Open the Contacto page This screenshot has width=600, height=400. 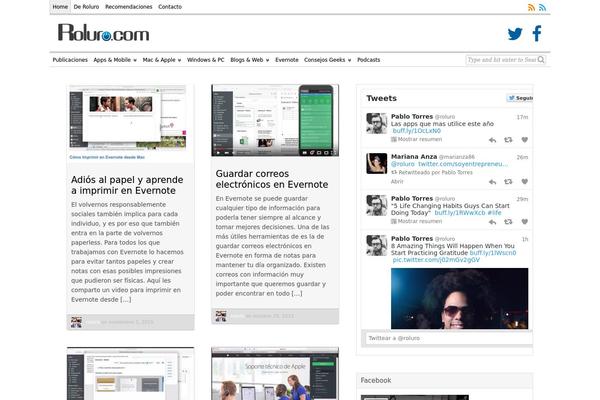tap(170, 7)
